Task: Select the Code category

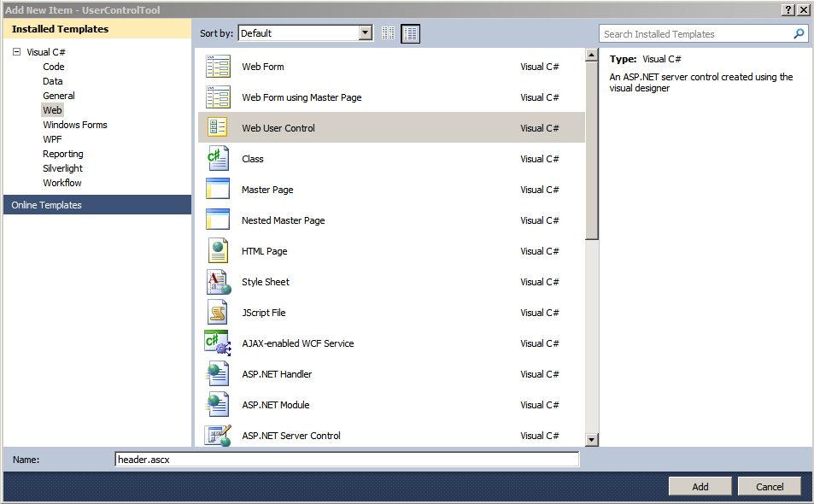Action: click(x=54, y=67)
